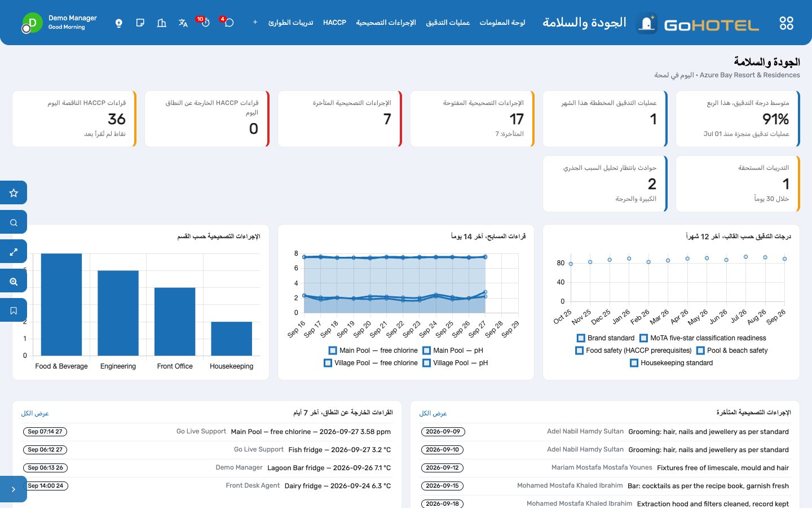
Task: Toggle Housekeeping standard legend series
Action: 671,363
